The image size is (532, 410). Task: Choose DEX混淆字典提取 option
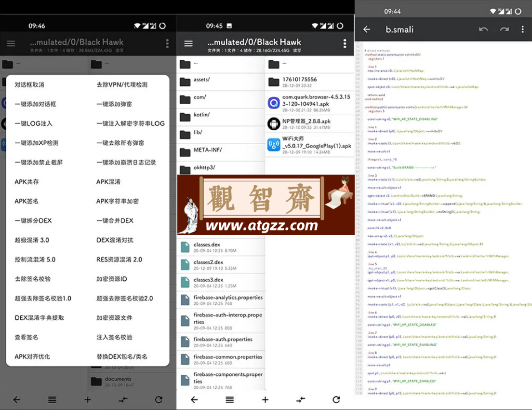39,317
